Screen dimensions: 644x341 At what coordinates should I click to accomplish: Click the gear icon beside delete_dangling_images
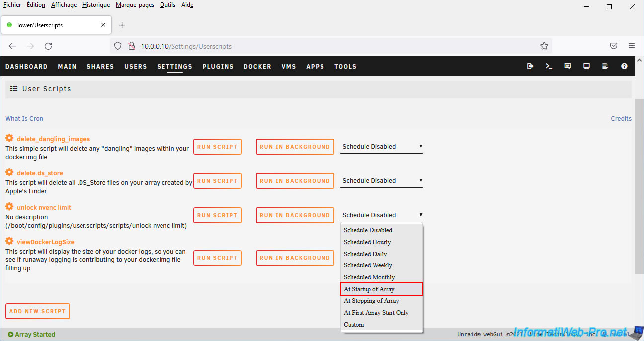(x=9, y=138)
